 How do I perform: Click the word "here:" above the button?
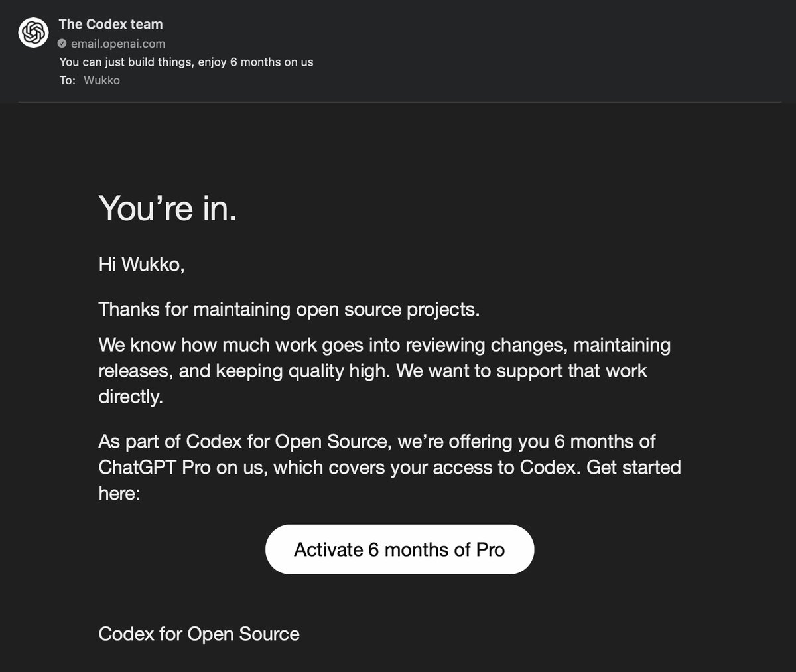(x=119, y=494)
